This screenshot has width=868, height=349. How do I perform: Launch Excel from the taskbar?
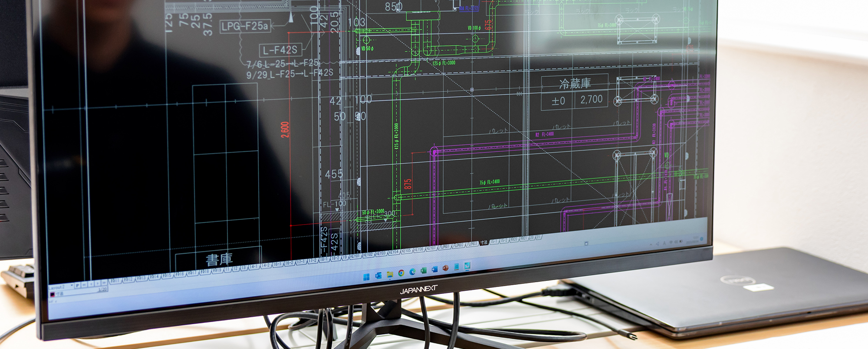coord(424,271)
